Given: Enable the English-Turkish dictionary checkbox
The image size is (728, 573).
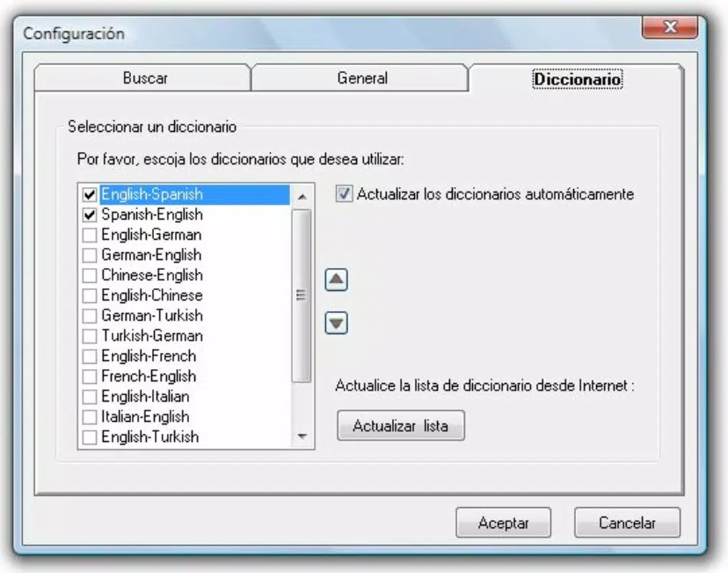Looking at the screenshot, I should coord(89,437).
